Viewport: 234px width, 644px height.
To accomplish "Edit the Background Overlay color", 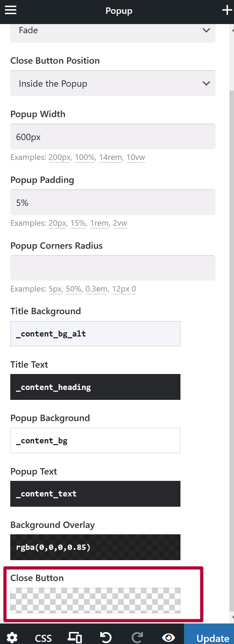I will tap(95, 547).
